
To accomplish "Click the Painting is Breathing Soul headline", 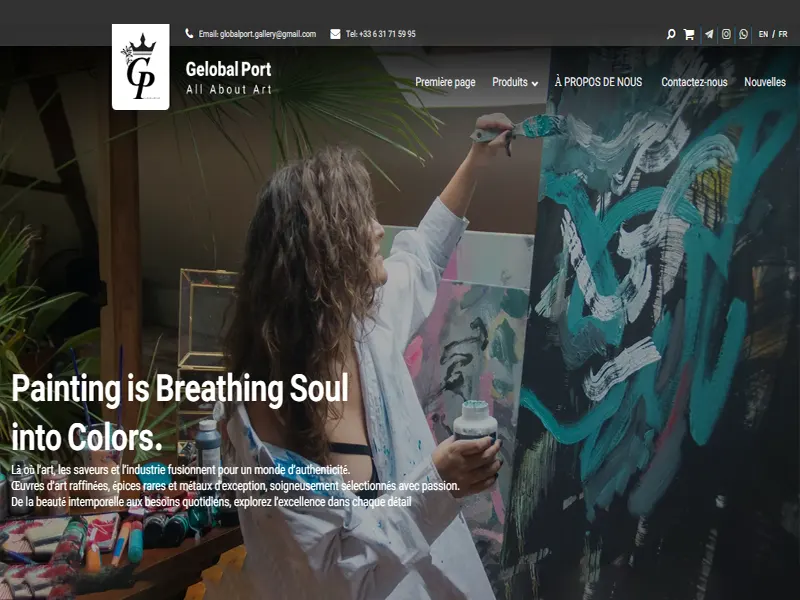I will (x=180, y=413).
